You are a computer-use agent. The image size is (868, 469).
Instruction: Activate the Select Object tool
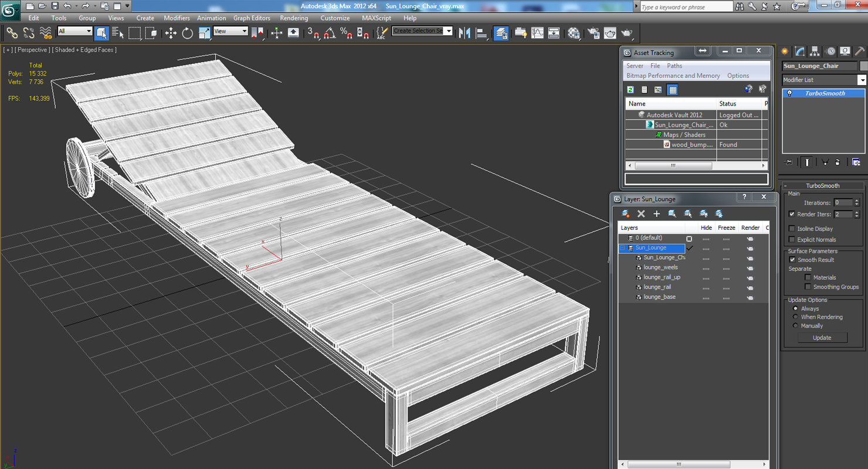coord(101,33)
